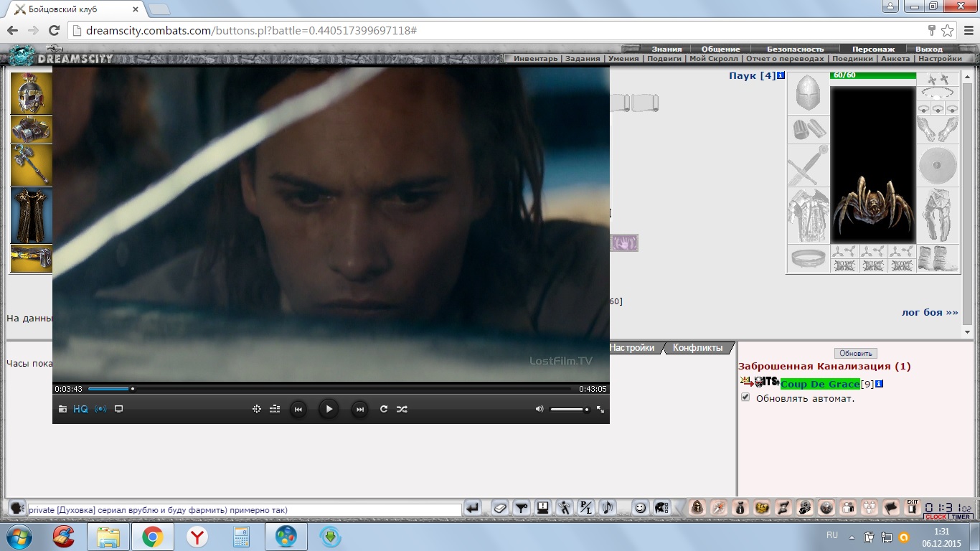This screenshot has width=980, height=551.
Task: Open the Безопасность menu
Action: (796, 49)
